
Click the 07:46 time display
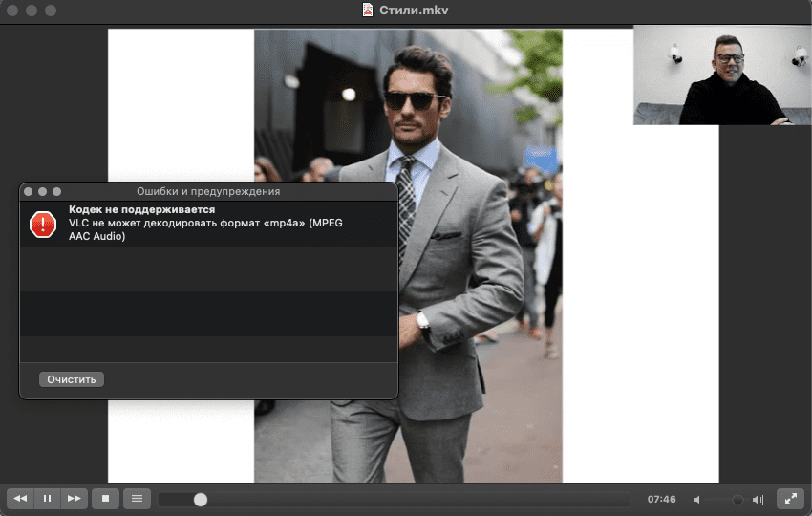[x=661, y=499]
